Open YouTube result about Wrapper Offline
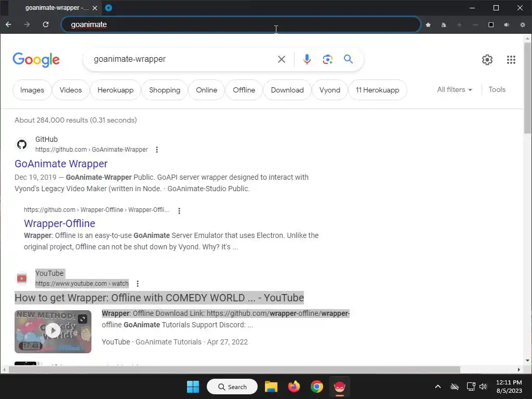The image size is (532, 399). click(x=159, y=298)
